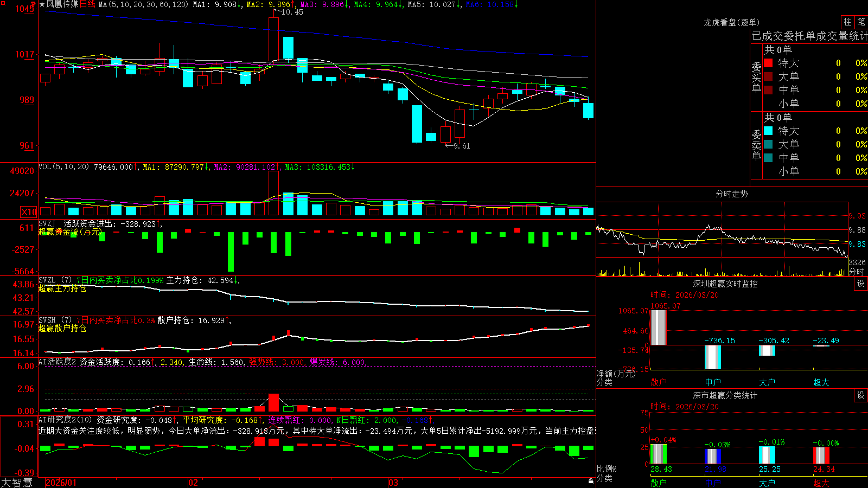
Task: Click the 超赢主力持仓 label
Action: [x=62, y=288]
